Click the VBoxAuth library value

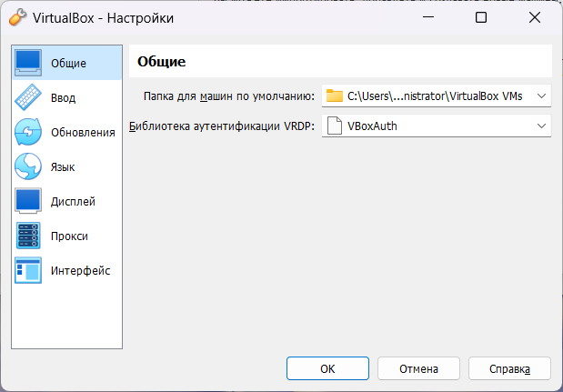372,126
